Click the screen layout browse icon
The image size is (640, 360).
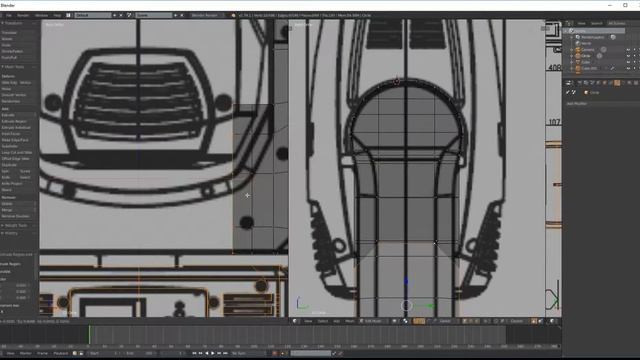tap(69, 15)
